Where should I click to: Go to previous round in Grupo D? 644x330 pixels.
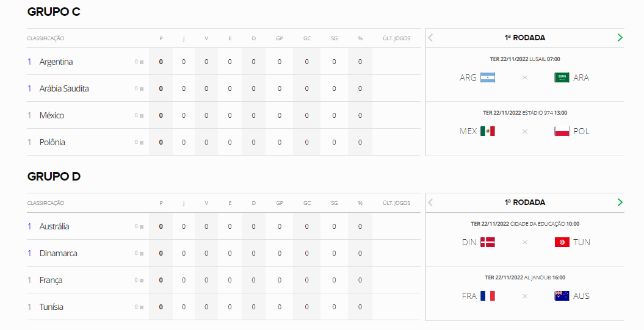point(430,203)
